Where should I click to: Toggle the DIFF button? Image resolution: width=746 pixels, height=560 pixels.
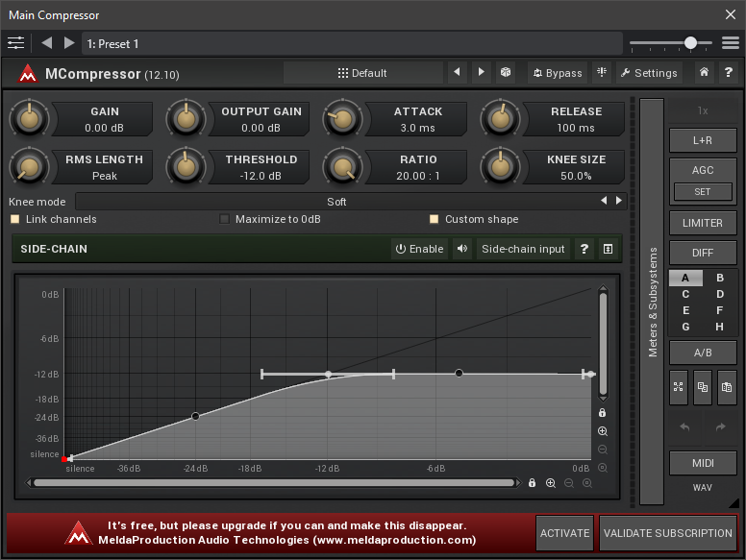click(703, 253)
